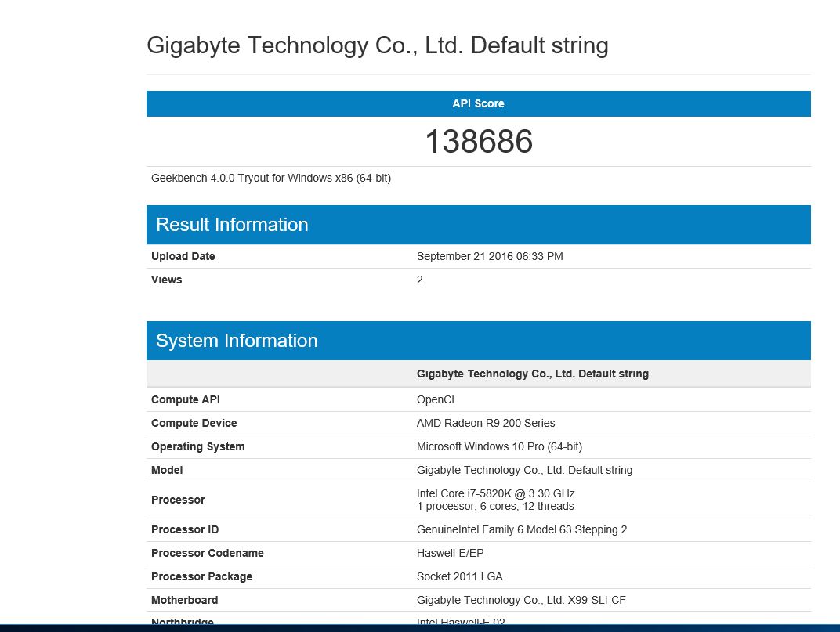The width and height of the screenshot is (840, 632).
Task: Select the Model row value Gigabyte Default string
Action: coord(524,470)
